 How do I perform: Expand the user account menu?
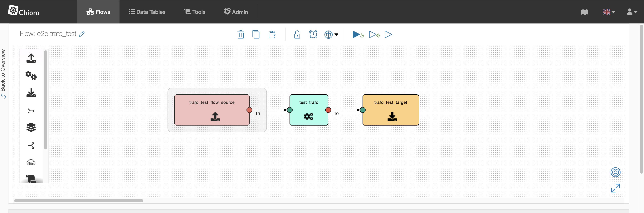(x=632, y=12)
